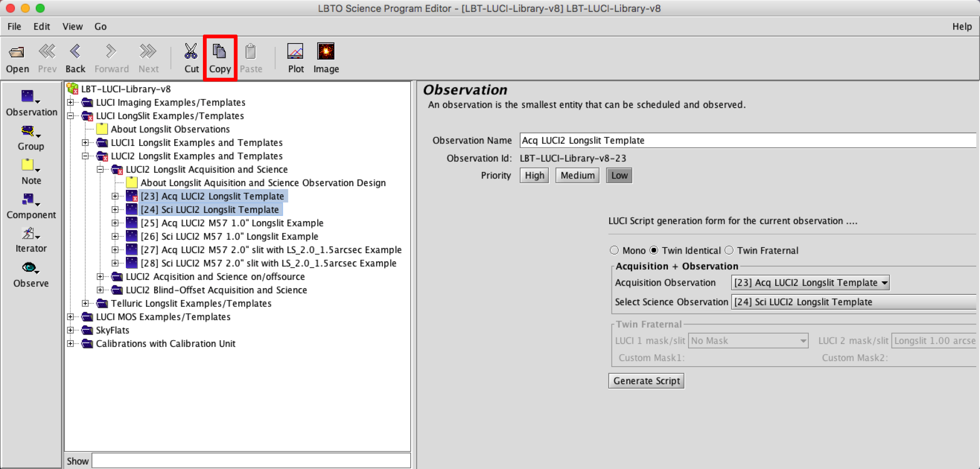Open the Go menu
Image resolution: width=980 pixels, height=469 pixels.
pos(100,26)
